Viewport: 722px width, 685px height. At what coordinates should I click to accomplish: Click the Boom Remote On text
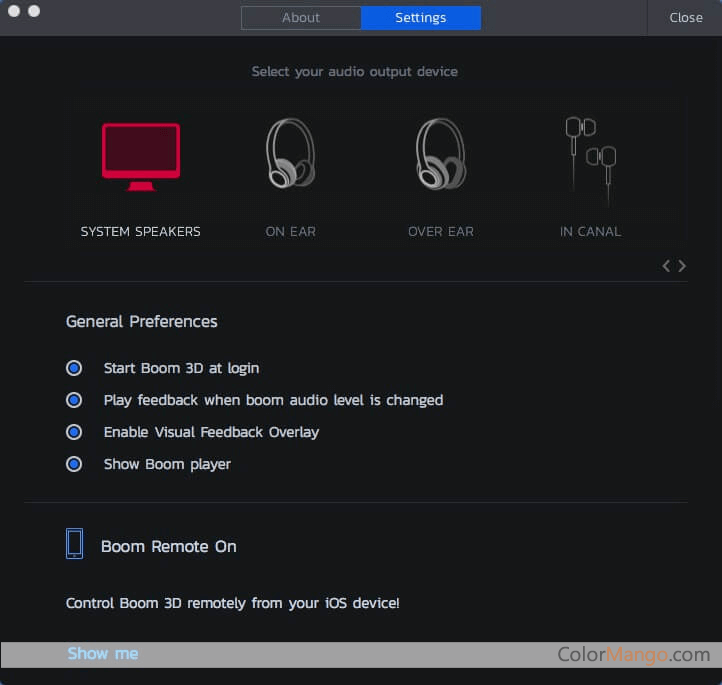tap(169, 546)
